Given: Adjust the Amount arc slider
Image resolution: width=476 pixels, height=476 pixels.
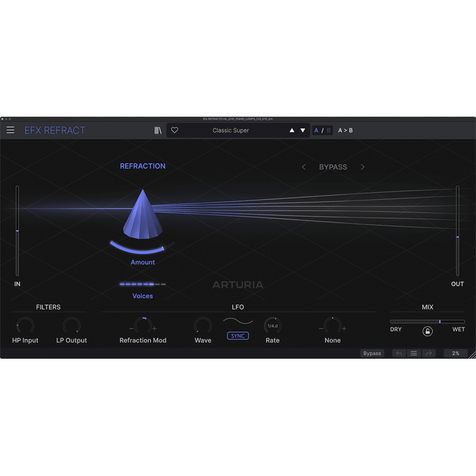Looking at the screenshot, I should [x=142, y=248].
